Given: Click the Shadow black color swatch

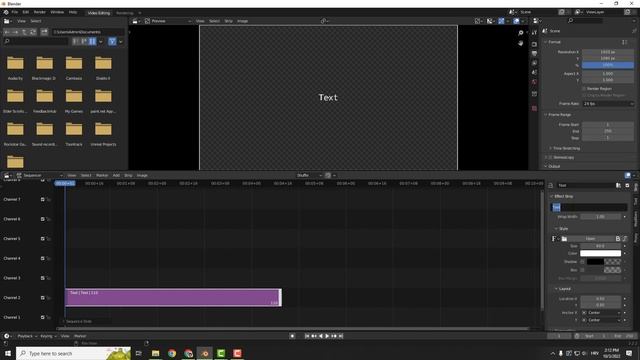Looking at the screenshot, I should [595, 262].
